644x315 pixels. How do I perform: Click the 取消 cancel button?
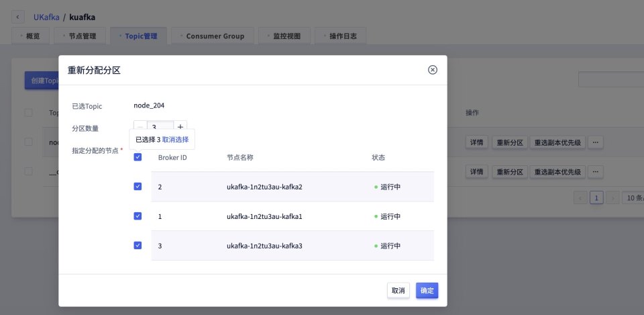coord(398,290)
